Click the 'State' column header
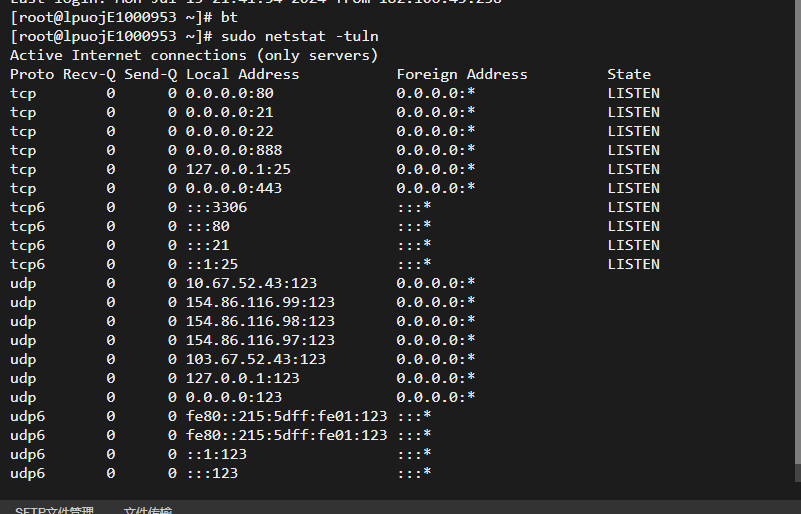 [x=629, y=74]
